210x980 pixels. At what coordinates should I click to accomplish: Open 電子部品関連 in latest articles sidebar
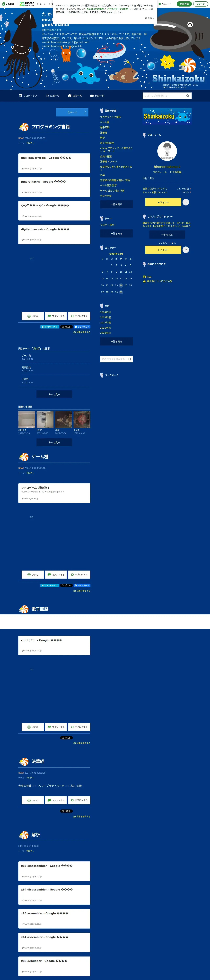(x=107, y=143)
